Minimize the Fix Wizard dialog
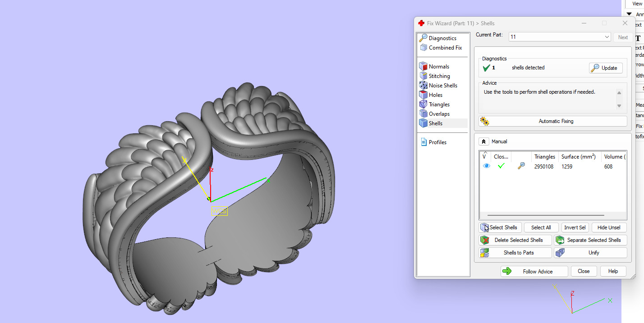The height and width of the screenshot is (323, 644). click(584, 23)
